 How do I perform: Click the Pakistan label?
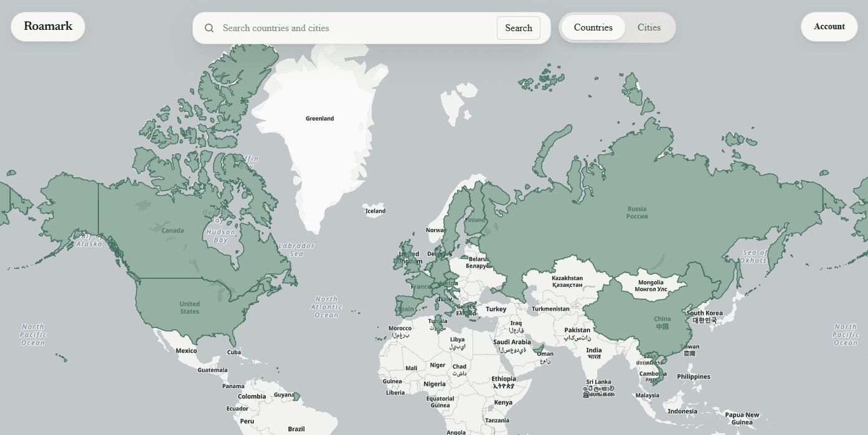tap(577, 334)
